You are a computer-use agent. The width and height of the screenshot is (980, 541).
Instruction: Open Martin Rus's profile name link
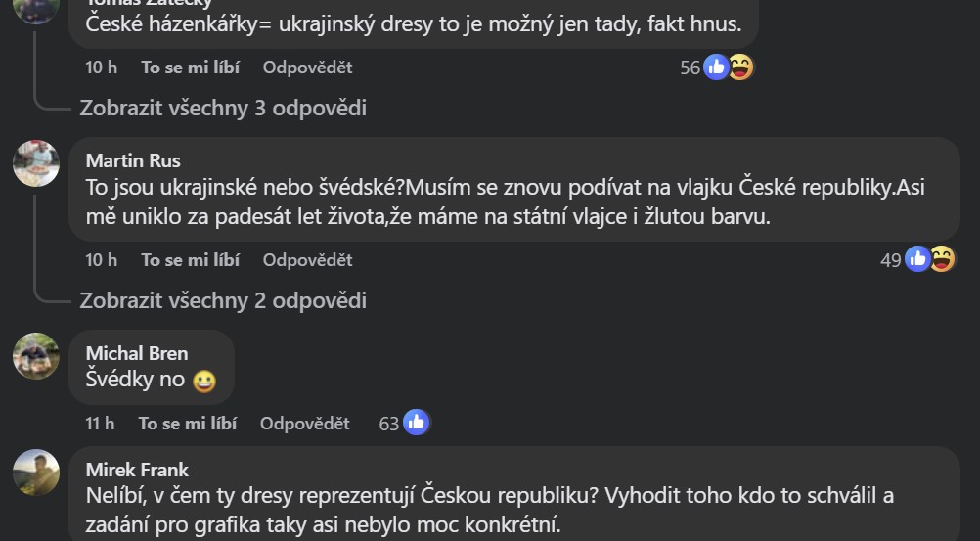click(133, 160)
